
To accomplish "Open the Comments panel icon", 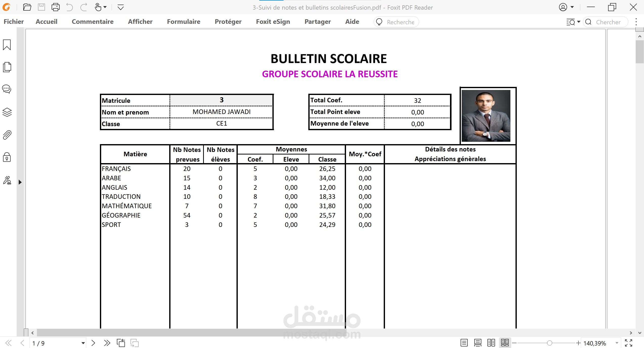I will 7,89.
